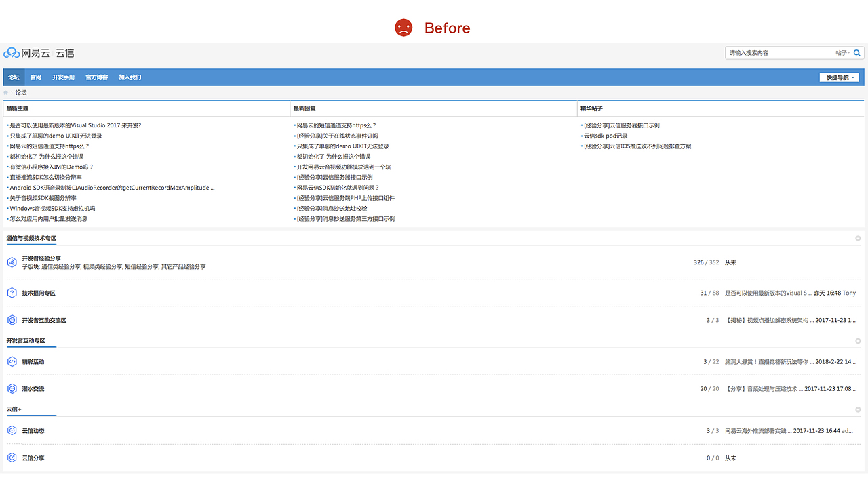Open topic about Visual Studio 2017 in 最新主题
This screenshot has height=488, width=868.
click(x=75, y=125)
